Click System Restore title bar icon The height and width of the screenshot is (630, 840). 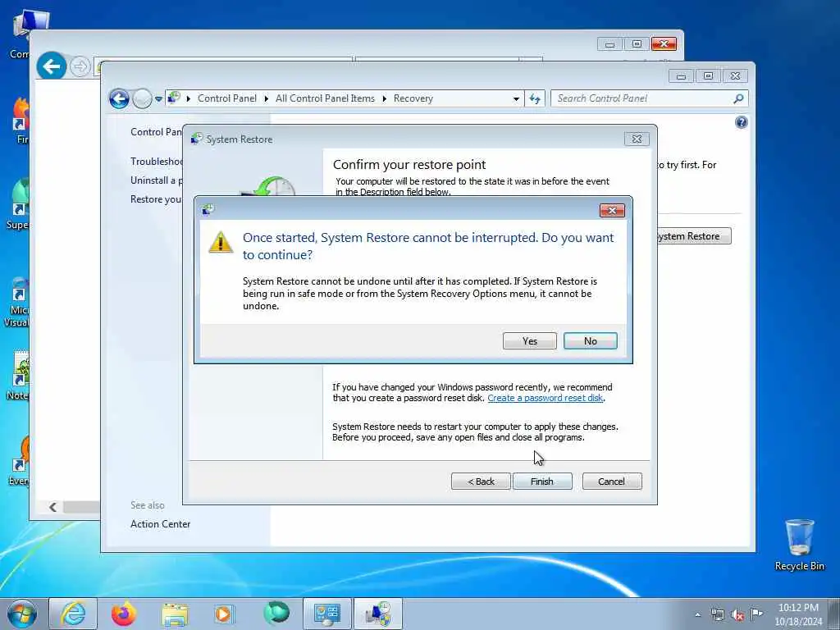(197, 139)
